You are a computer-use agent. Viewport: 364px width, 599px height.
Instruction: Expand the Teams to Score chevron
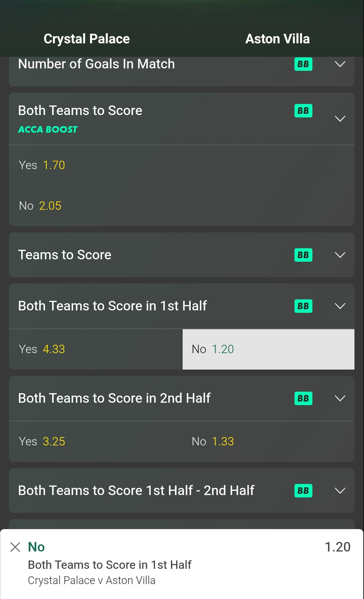click(x=340, y=255)
